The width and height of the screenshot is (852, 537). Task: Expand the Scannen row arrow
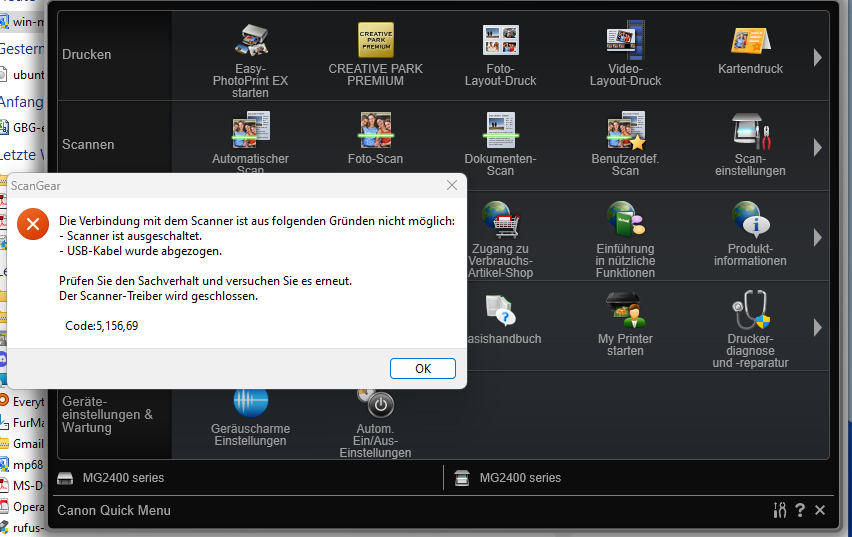[818, 147]
